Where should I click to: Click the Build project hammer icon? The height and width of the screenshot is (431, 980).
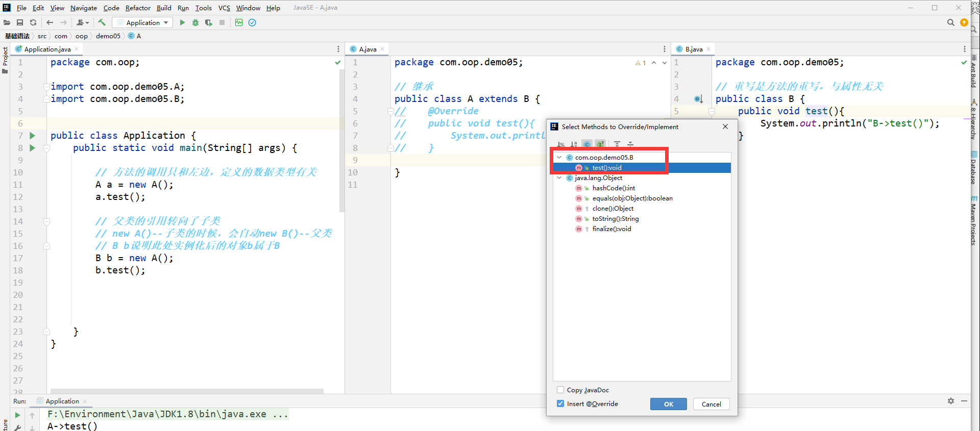(x=102, y=22)
